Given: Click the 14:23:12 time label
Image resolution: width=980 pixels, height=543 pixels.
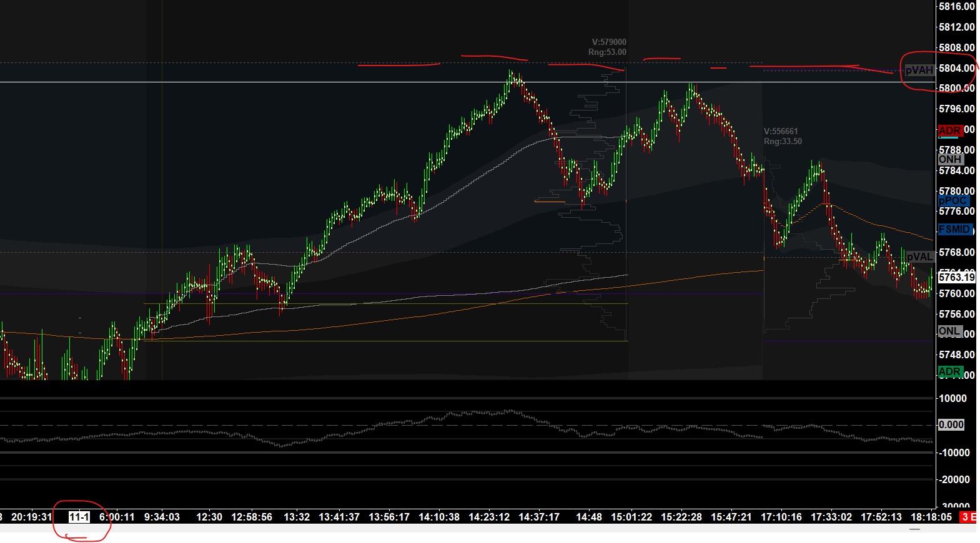Looking at the screenshot, I should pos(489,517).
